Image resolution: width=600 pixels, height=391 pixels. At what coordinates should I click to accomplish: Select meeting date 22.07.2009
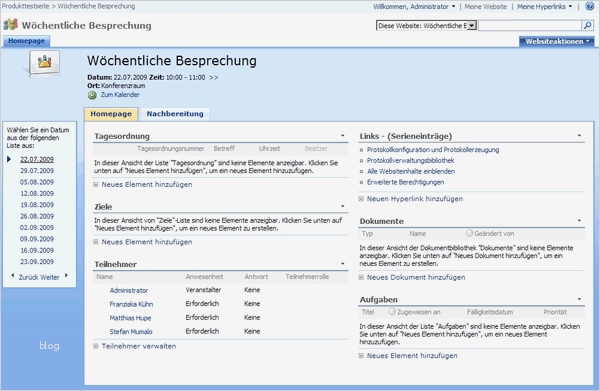coord(37,159)
